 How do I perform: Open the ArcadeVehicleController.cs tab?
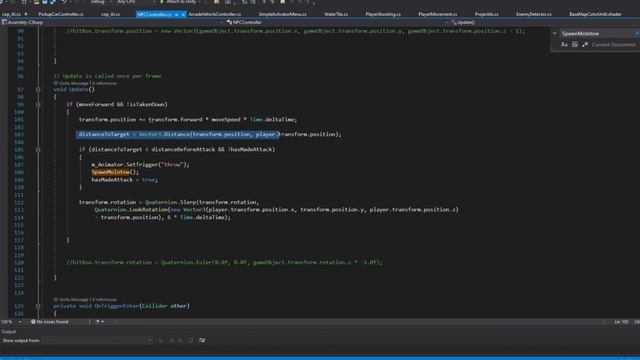[215, 14]
